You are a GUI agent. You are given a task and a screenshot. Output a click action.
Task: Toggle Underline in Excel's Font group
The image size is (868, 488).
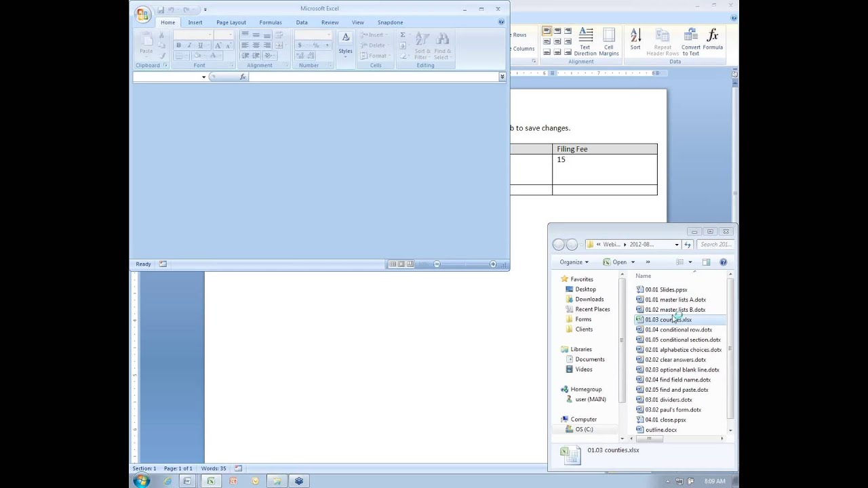(200, 45)
